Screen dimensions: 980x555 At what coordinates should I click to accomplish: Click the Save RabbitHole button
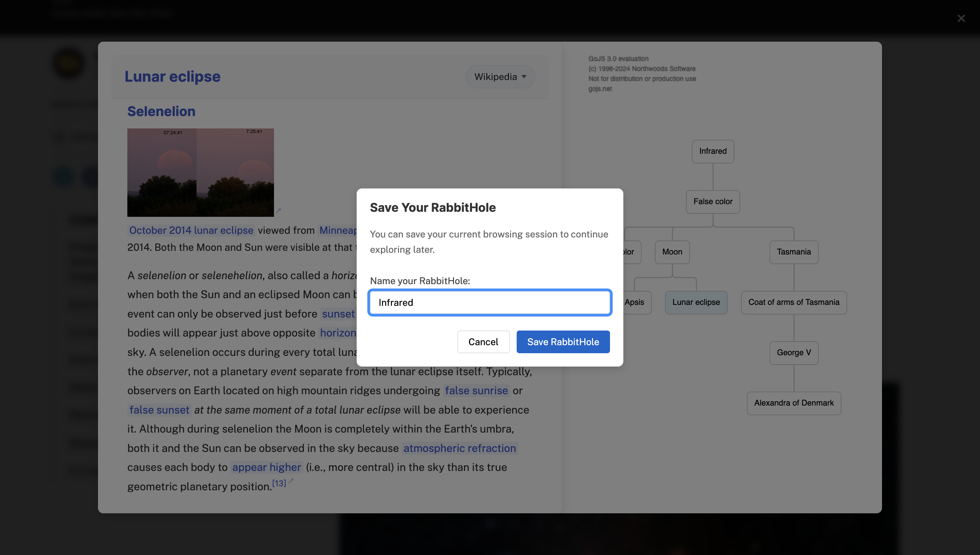pyautogui.click(x=563, y=342)
